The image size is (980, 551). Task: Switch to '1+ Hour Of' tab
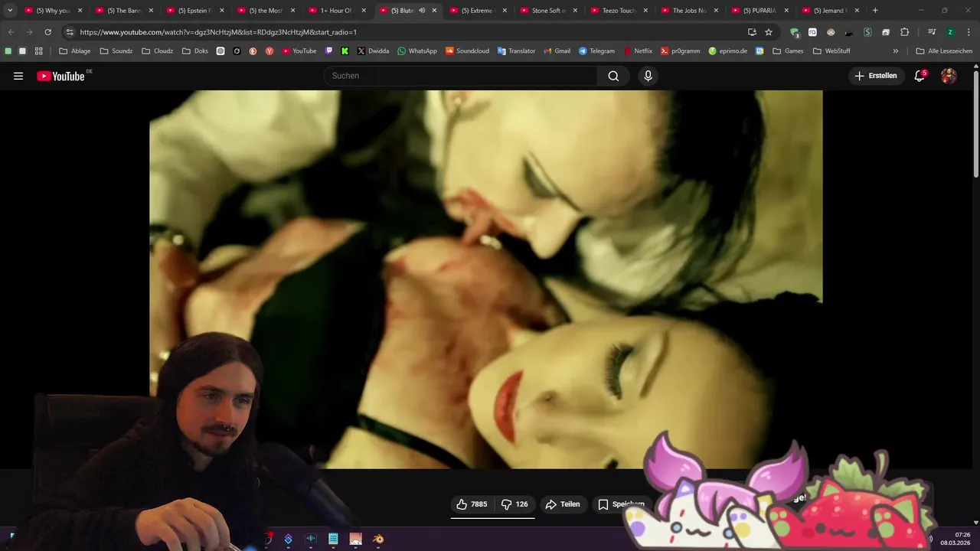(336, 11)
